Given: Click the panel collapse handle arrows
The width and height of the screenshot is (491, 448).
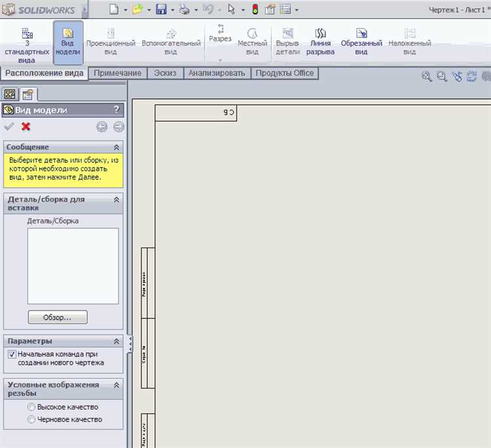Looking at the screenshot, I should click(x=130, y=344).
